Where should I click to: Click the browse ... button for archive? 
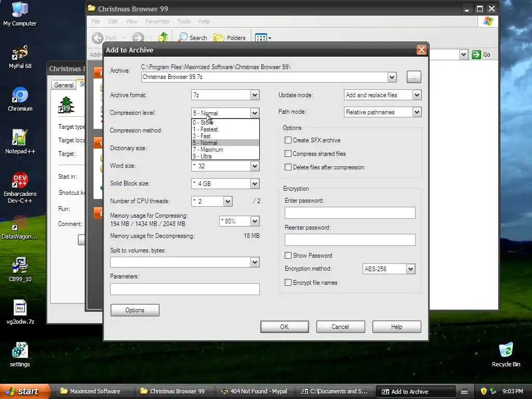(x=414, y=77)
